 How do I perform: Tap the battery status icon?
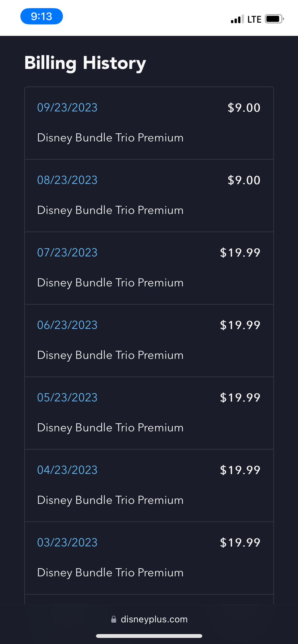click(274, 19)
